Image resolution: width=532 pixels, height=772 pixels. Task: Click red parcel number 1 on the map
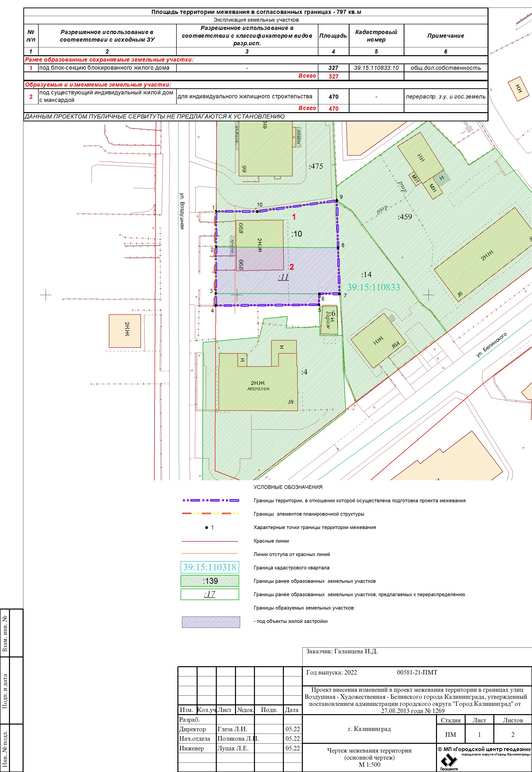[x=294, y=217]
